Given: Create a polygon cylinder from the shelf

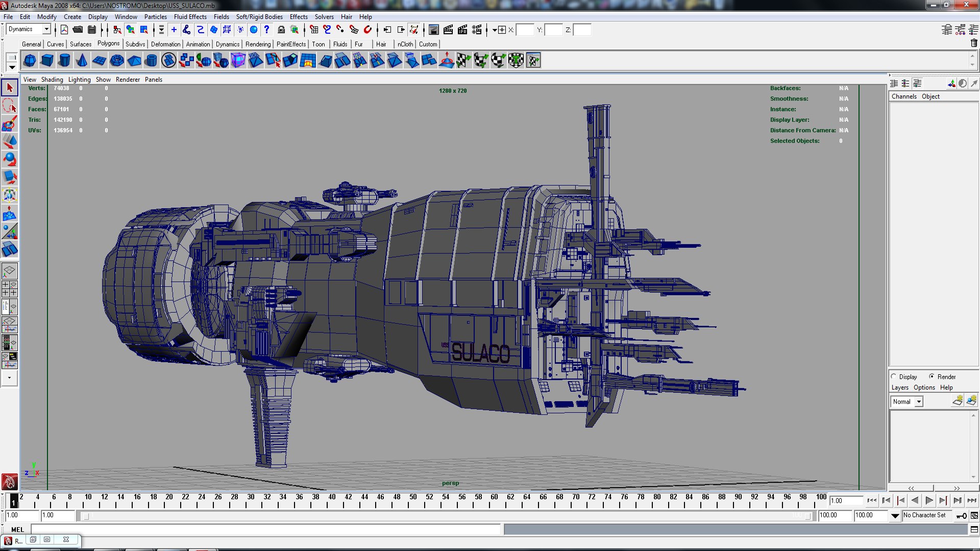Looking at the screenshot, I should point(64,60).
